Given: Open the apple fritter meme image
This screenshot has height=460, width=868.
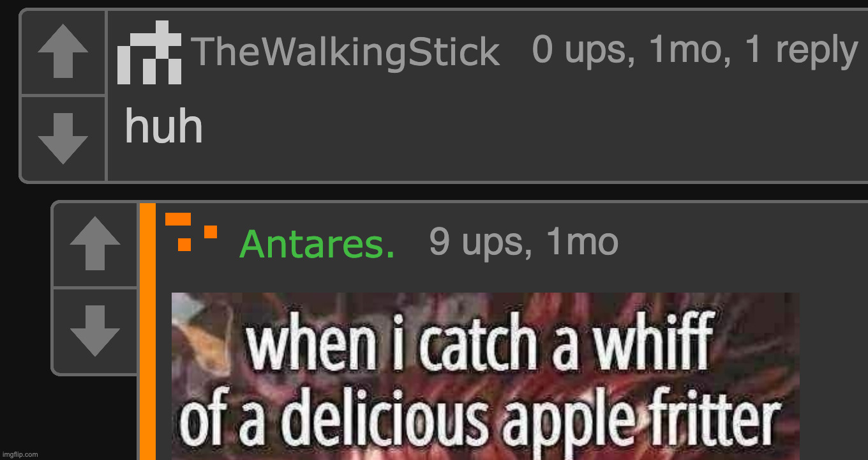Looking at the screenshot, I should tap(485, 376).
